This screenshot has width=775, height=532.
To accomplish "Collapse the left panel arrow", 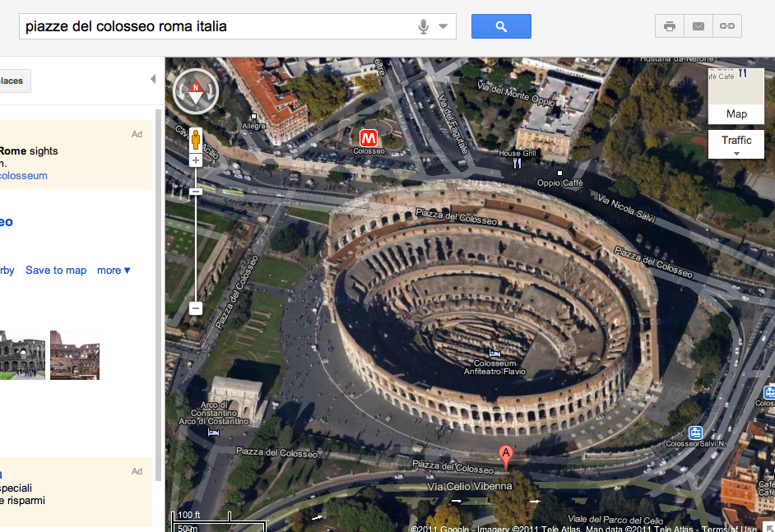I will [153, 79].
